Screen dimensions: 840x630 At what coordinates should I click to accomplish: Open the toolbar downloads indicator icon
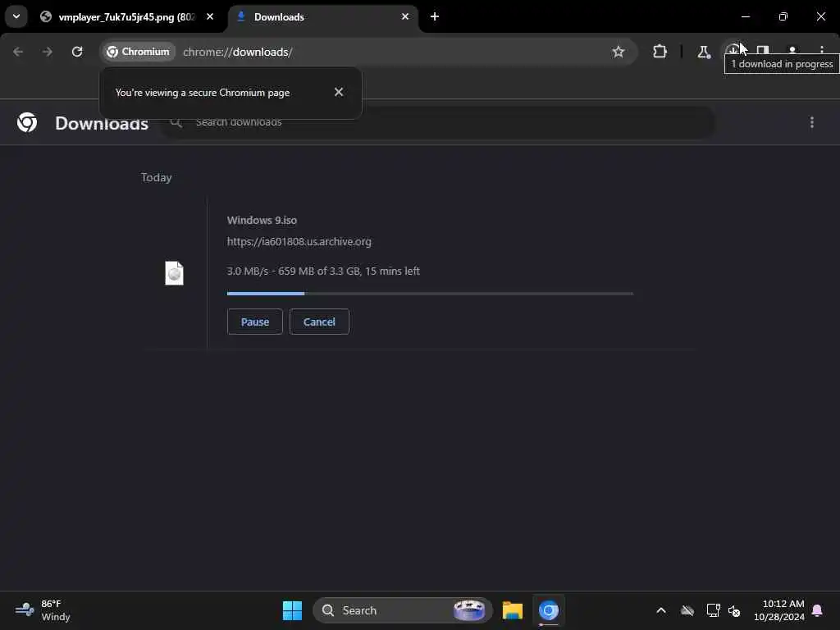733,50
